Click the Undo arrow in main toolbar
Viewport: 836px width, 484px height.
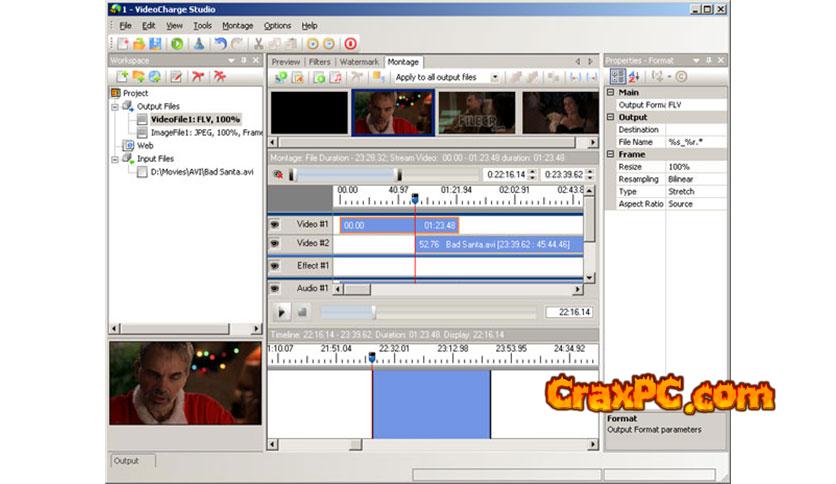click(220, 44)
